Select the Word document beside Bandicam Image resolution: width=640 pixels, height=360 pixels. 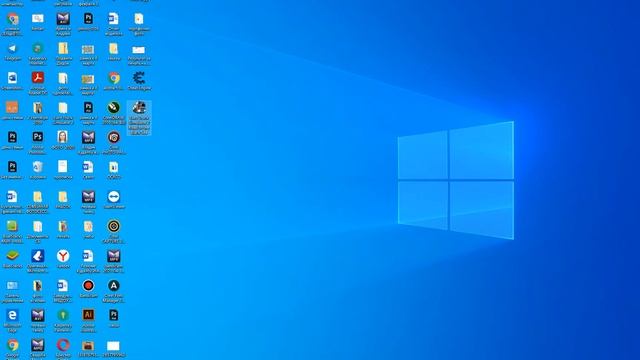click(x=63, y=286)
